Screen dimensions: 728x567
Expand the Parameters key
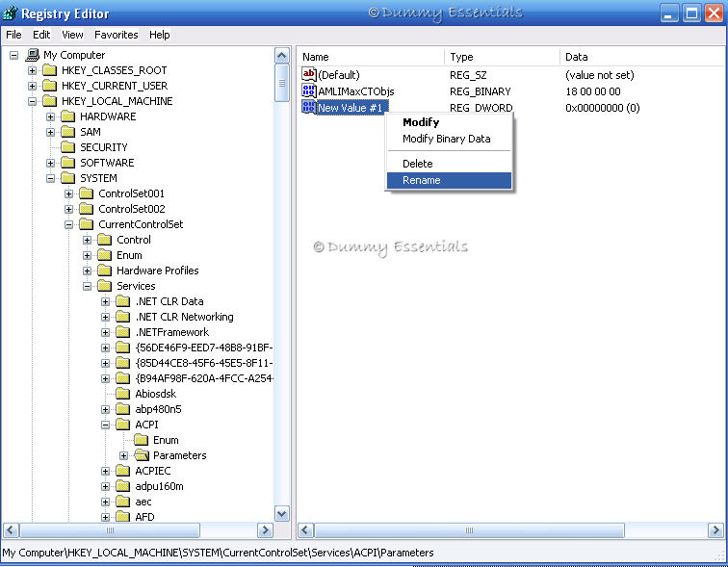123,455
